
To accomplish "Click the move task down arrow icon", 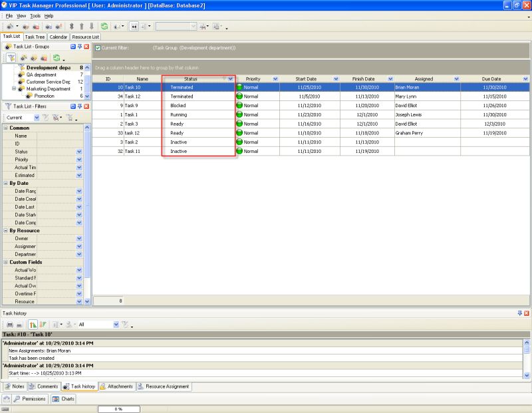I will point(90,25).
